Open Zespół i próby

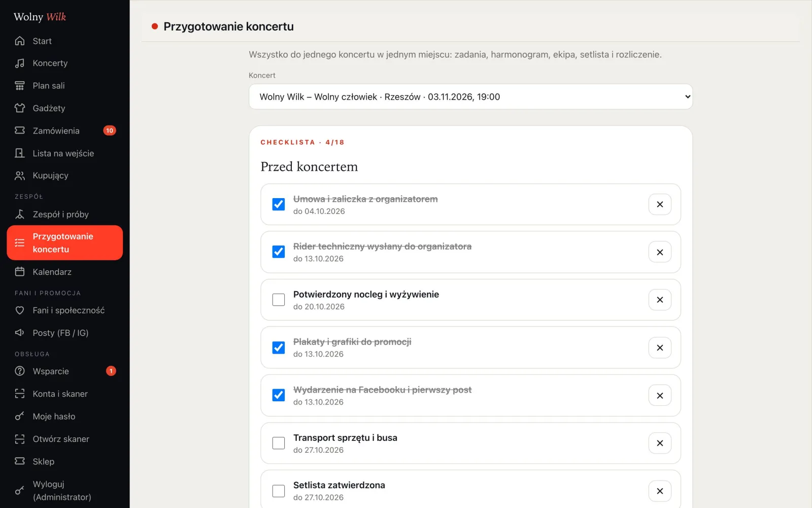64,214
